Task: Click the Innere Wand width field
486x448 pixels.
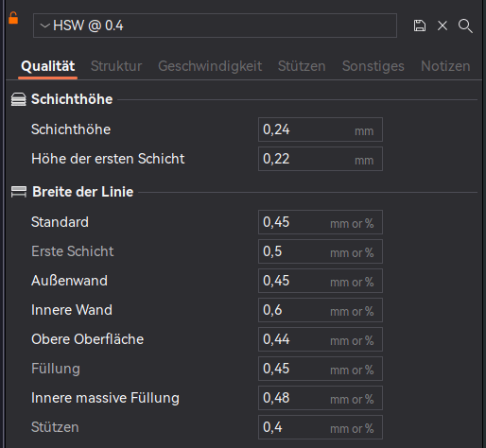Action: [321, 310]
